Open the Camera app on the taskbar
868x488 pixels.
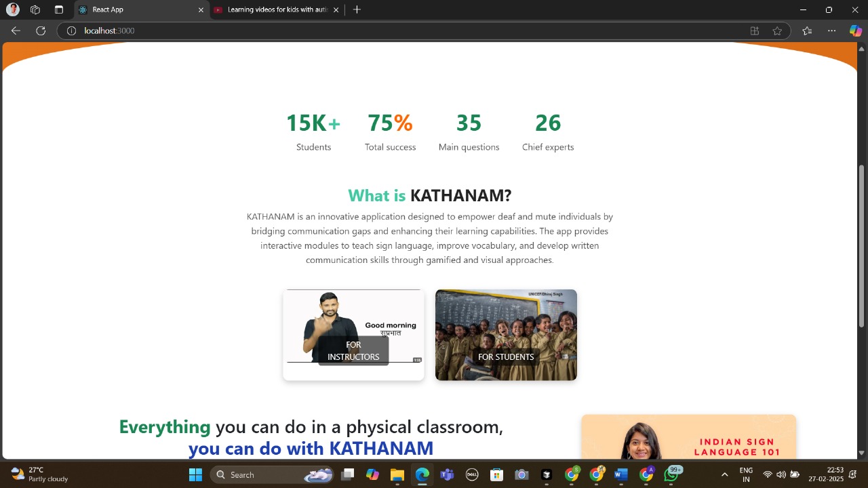[x=521, y=474]
